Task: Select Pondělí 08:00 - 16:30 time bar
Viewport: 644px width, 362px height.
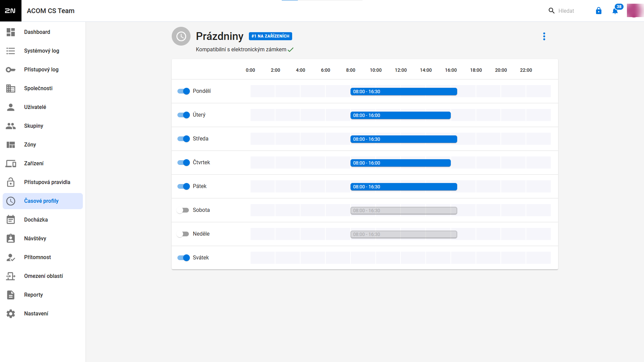Action: (x=404, y=92)
